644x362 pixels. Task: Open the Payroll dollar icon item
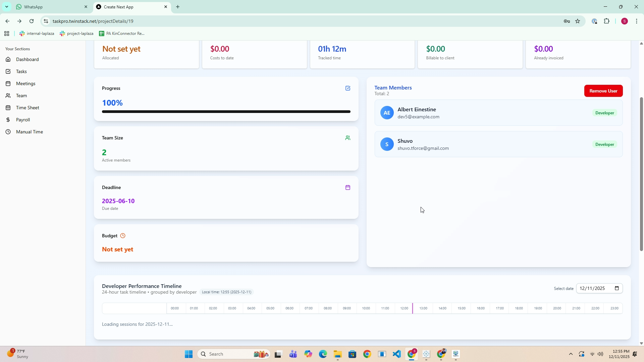23,120
